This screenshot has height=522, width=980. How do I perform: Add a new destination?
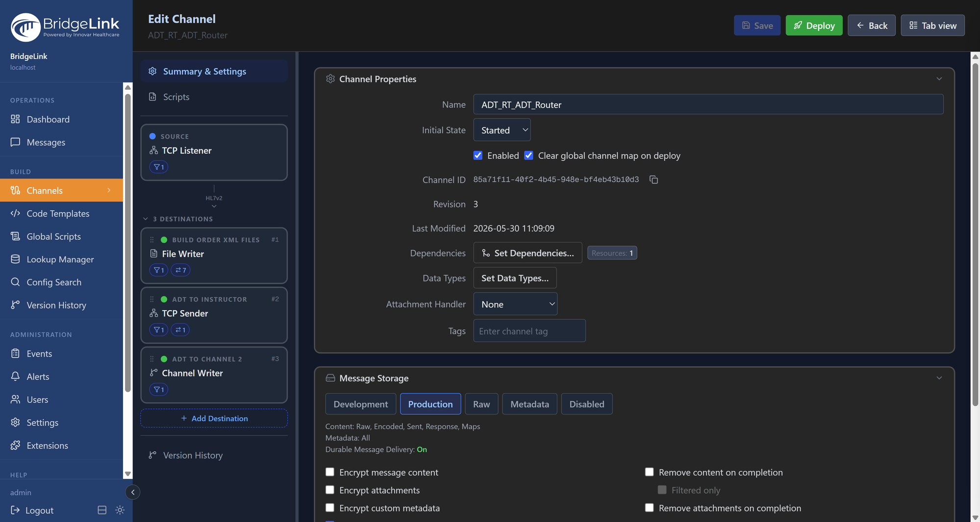point(214,418)
